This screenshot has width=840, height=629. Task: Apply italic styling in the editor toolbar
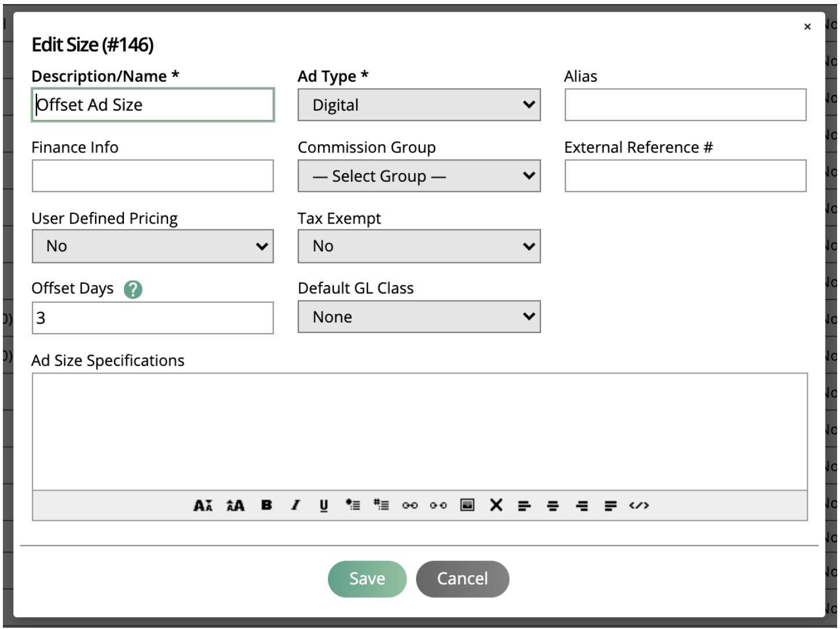point(295,505)
